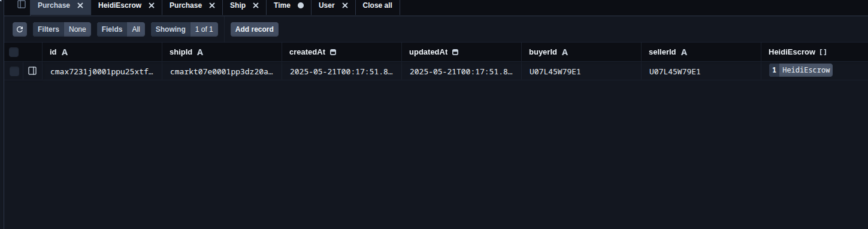Close the active Purchase tab

tap(80, 5)
